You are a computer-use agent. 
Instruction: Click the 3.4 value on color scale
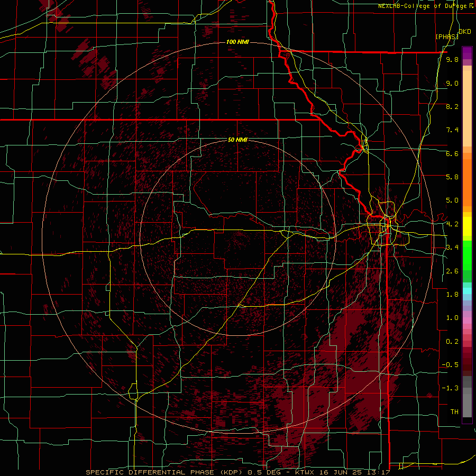click(452, 248)
